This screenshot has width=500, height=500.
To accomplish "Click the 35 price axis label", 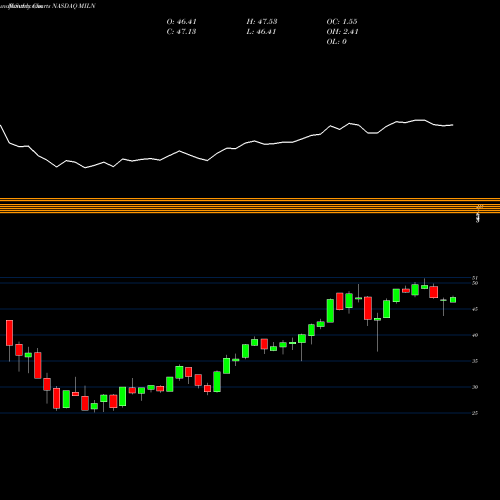I will click(x=475, y=361).
